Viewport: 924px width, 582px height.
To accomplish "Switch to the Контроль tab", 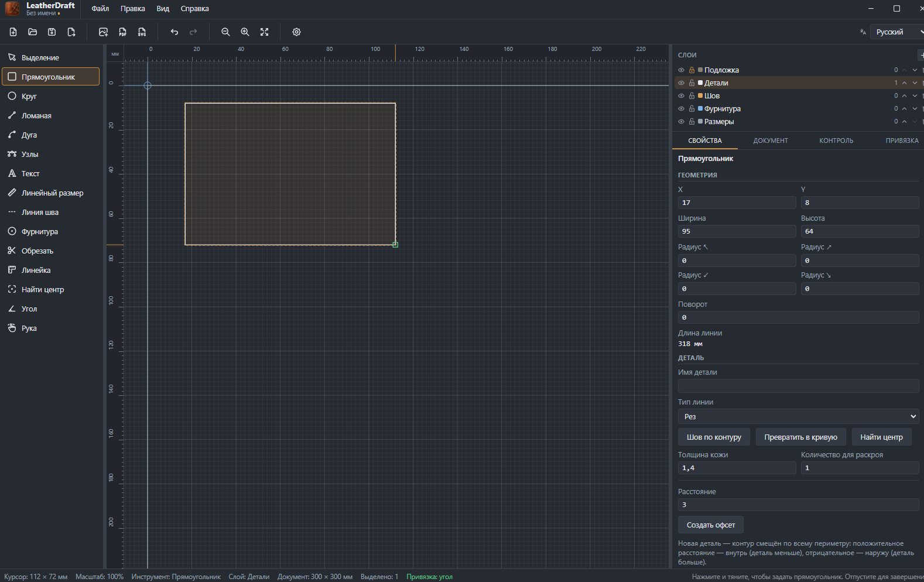I will (836, 141).
